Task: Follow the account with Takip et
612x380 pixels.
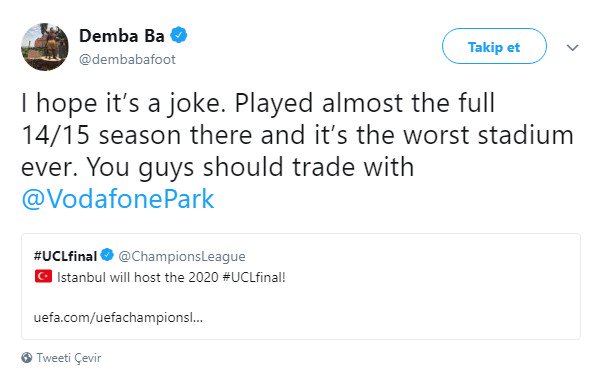Action: point(494,46)
